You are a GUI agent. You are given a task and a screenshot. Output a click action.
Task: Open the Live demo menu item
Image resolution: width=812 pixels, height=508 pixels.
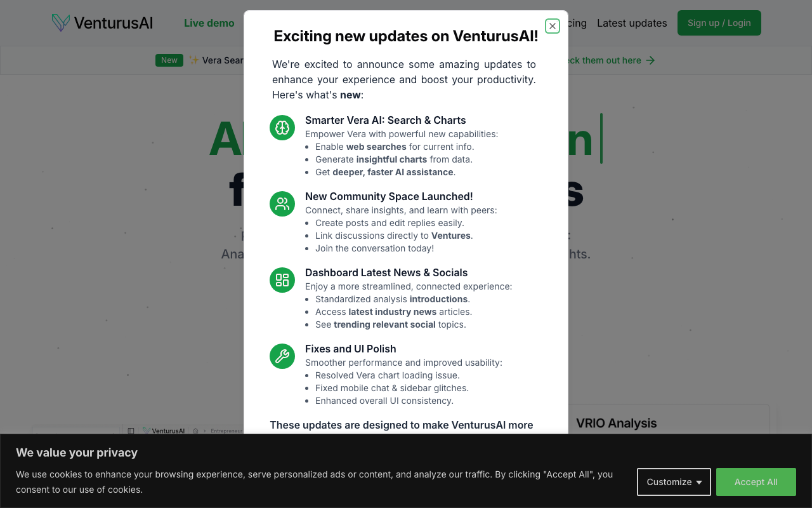coord(209,23)
